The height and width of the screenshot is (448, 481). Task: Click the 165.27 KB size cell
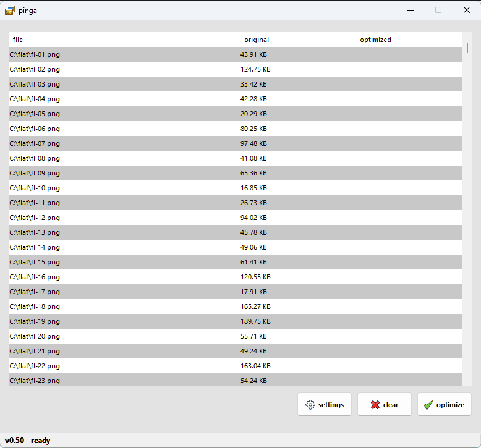coord(255,306)
